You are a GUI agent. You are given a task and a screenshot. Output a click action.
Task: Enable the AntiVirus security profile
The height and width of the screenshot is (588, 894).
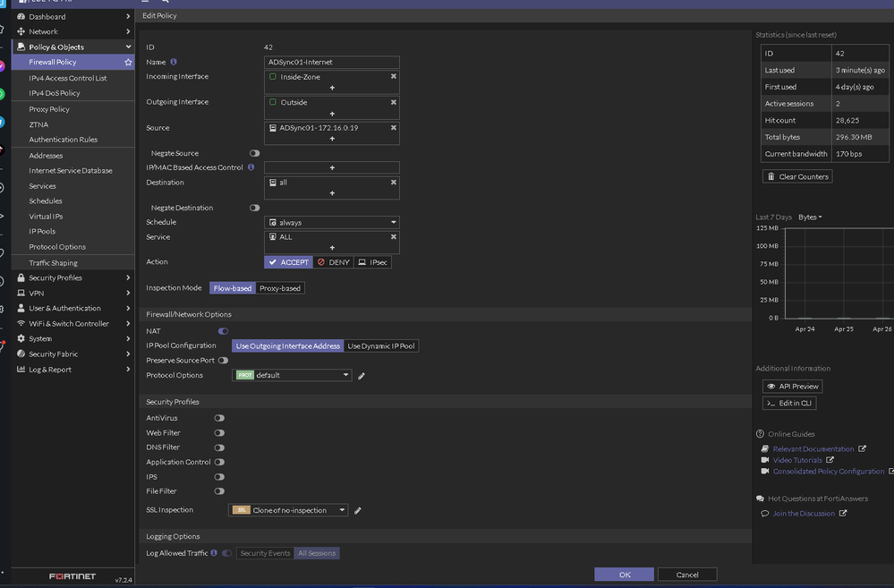219,418
